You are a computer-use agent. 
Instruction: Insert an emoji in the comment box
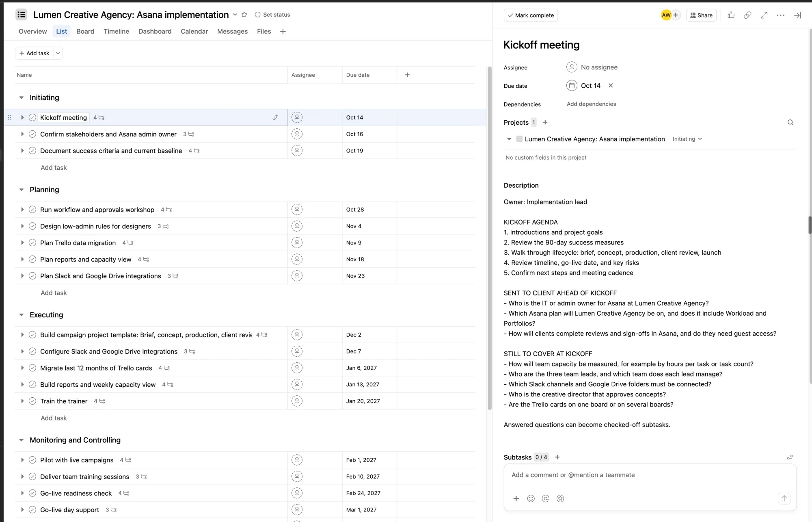pos(531,498)
